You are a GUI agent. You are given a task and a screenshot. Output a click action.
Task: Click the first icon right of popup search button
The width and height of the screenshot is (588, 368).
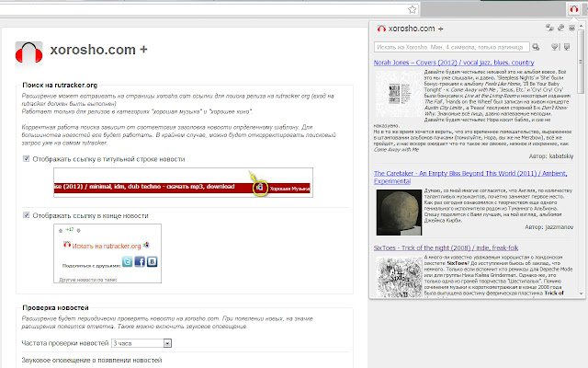[x=555, y=47]
